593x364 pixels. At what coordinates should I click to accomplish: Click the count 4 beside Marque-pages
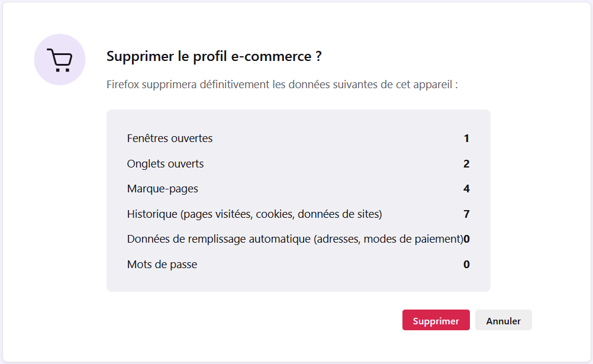[466, 189]
